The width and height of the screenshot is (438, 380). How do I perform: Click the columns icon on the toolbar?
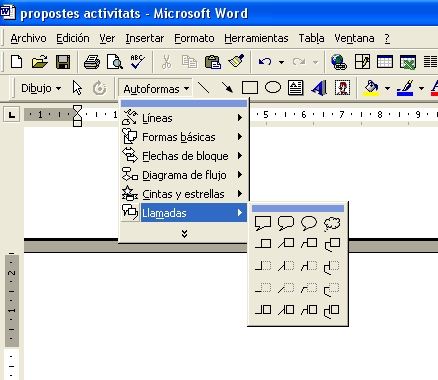[430, 62]
